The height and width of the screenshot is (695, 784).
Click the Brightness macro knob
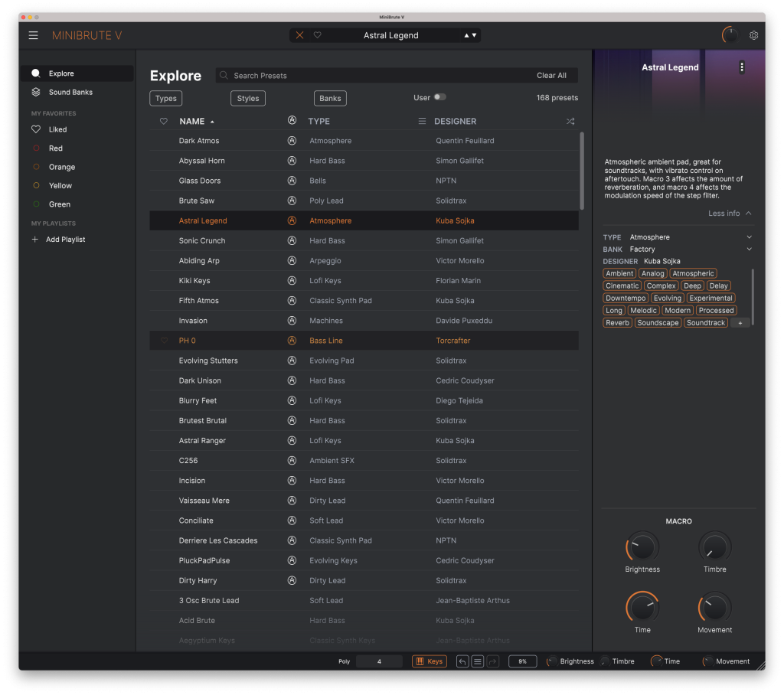[642, 547]
